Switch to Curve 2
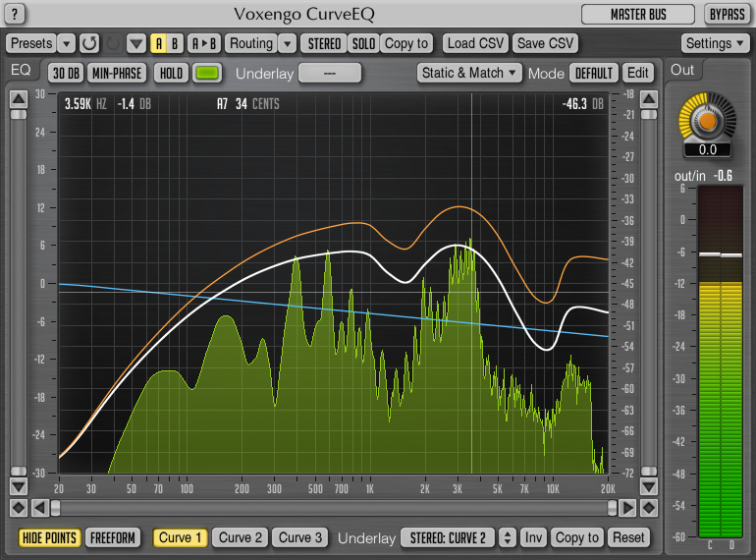Viewport: 756px width, 560px height. click(x=241, y=537)
